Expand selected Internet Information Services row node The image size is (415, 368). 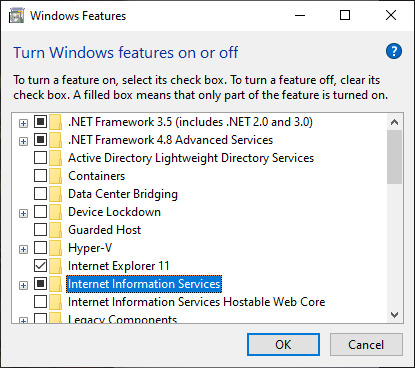click(x=23, y=286)
